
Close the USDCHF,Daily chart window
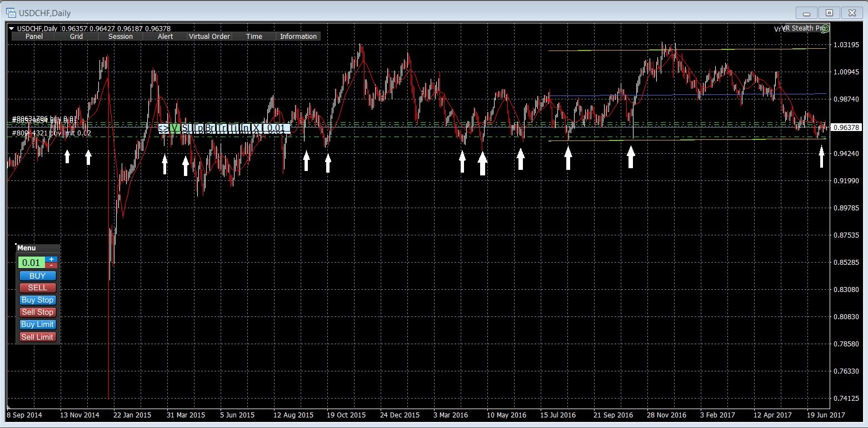(851, 13)
